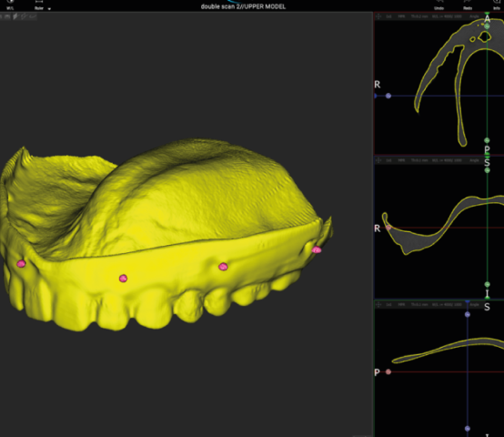Select the W/L window level tool
This screenshot has height=437, width=504.
[x=10, y=5]
